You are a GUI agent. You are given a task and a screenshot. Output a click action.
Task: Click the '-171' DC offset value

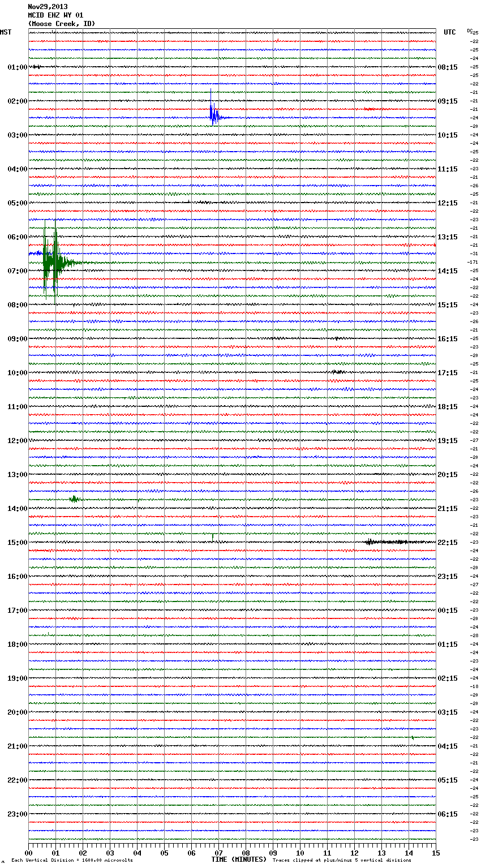point(473,262)
